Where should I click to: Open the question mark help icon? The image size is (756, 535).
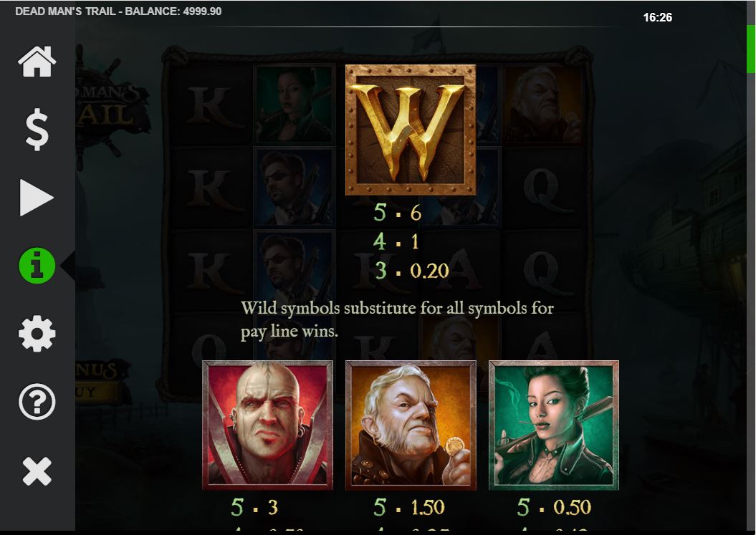click(x=37, y=402)
